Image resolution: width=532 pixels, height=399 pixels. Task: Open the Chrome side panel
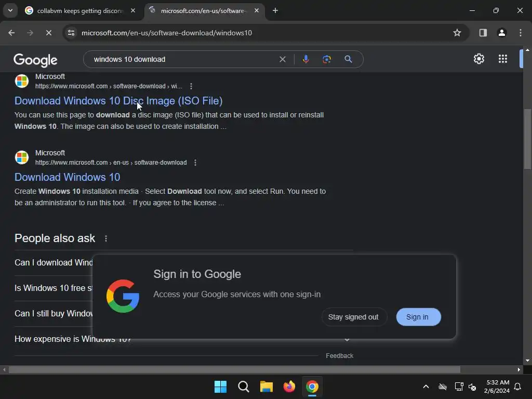click(483, 33)
